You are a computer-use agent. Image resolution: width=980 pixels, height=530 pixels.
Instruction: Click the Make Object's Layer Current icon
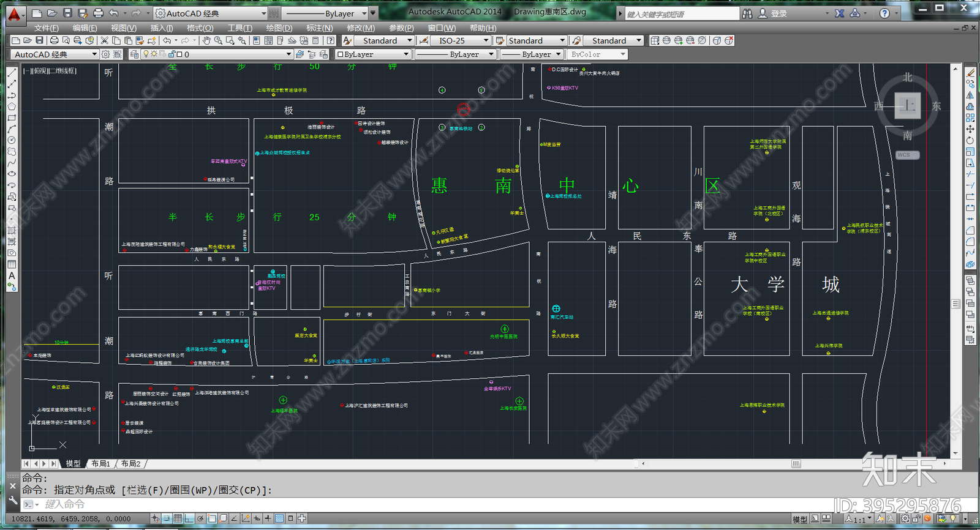coord(300,54)
